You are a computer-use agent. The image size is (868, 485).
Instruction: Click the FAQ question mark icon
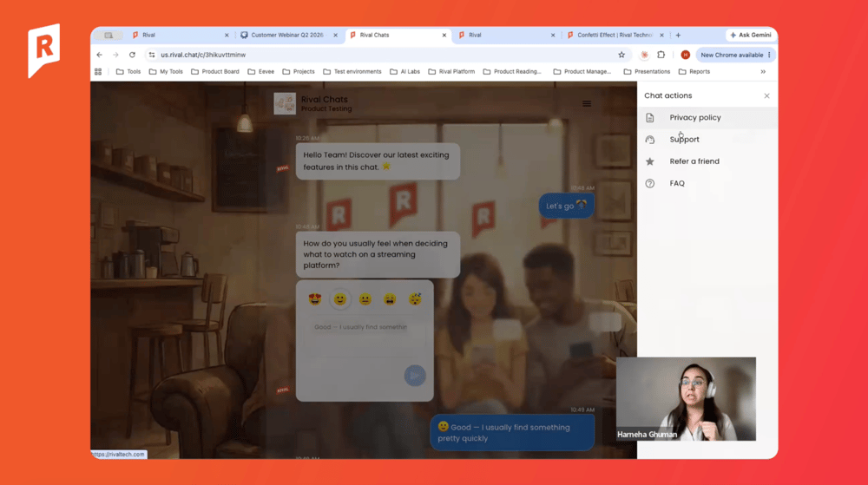click(650, 184)
